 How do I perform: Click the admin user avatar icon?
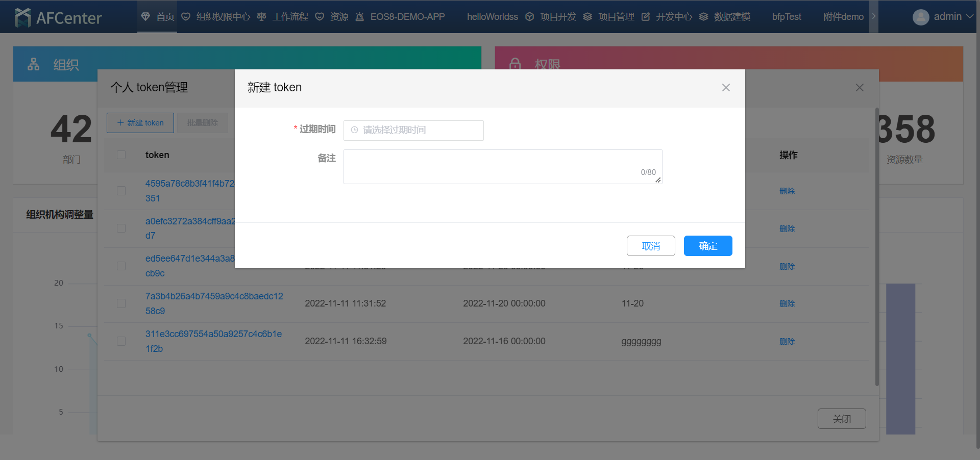(x=920, y=17)
